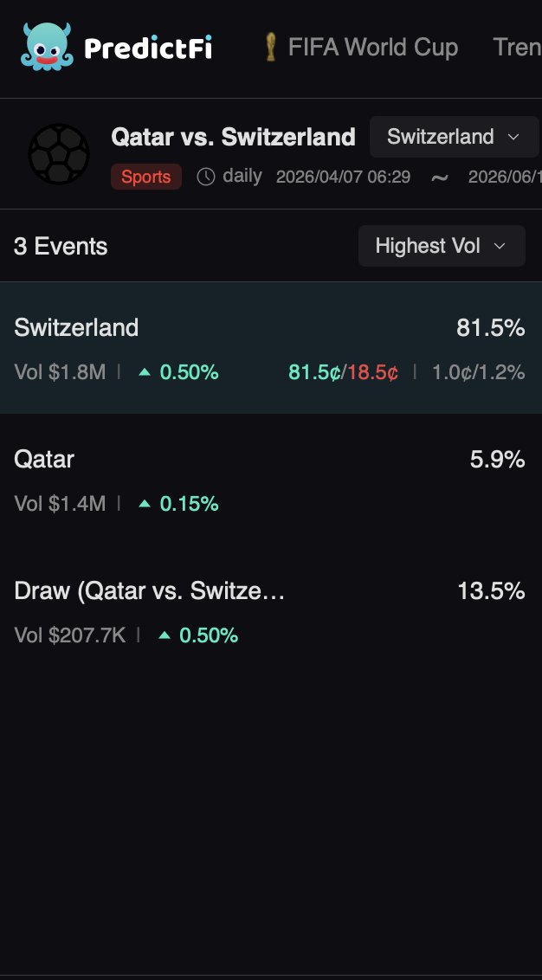Open the Switzerland outcome dropdown
Screen dimensions: 542x980
click(x=454, y=136)
